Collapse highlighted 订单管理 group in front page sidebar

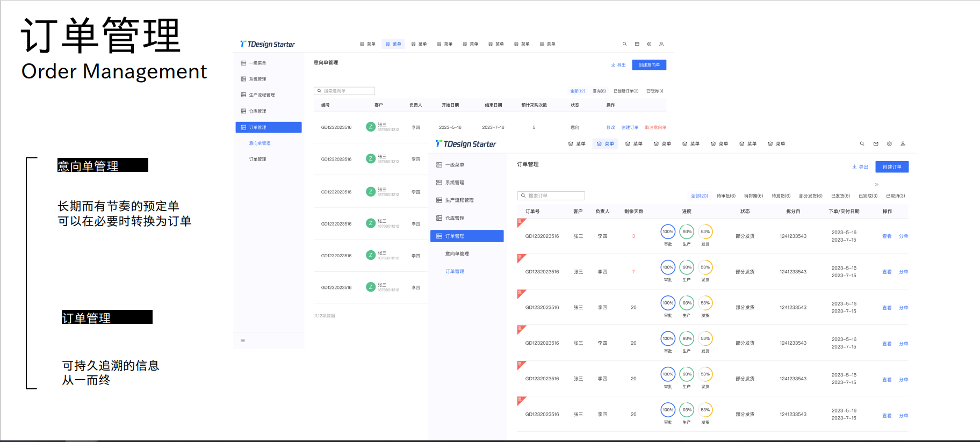[x=467, y=236]
